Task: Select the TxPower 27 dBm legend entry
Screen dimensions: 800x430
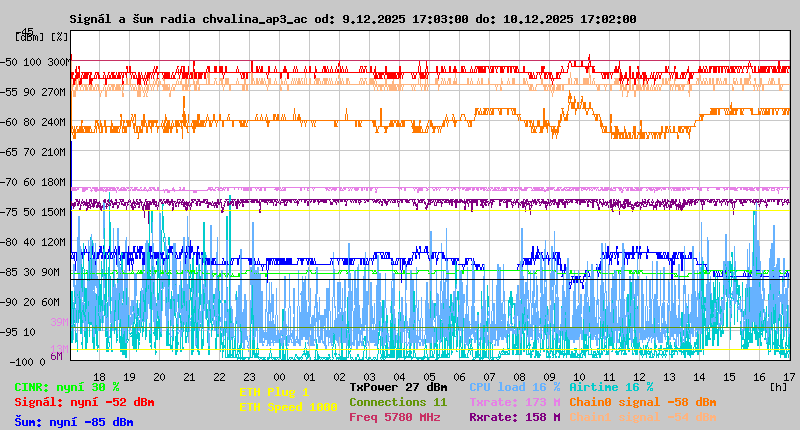Action: click(398, 387)
